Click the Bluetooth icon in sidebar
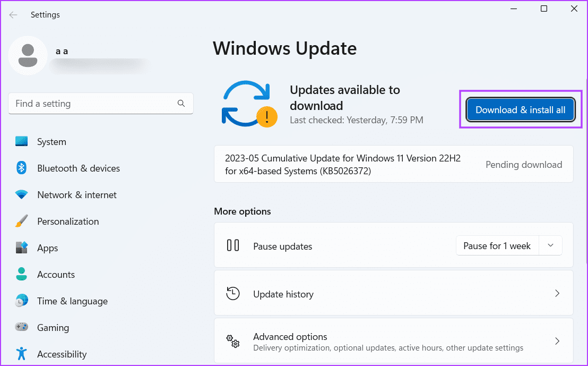 tap(21, 168)
